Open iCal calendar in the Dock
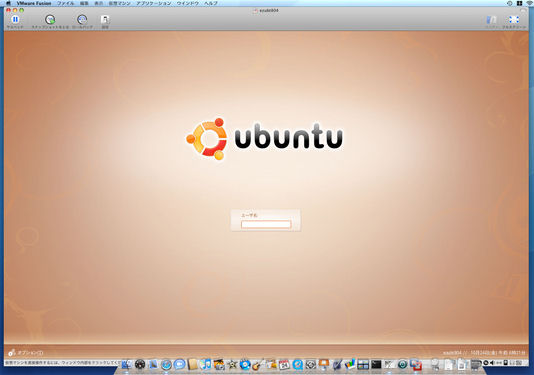The height and width of the screenshot is (375, 534). click(284, 365)
